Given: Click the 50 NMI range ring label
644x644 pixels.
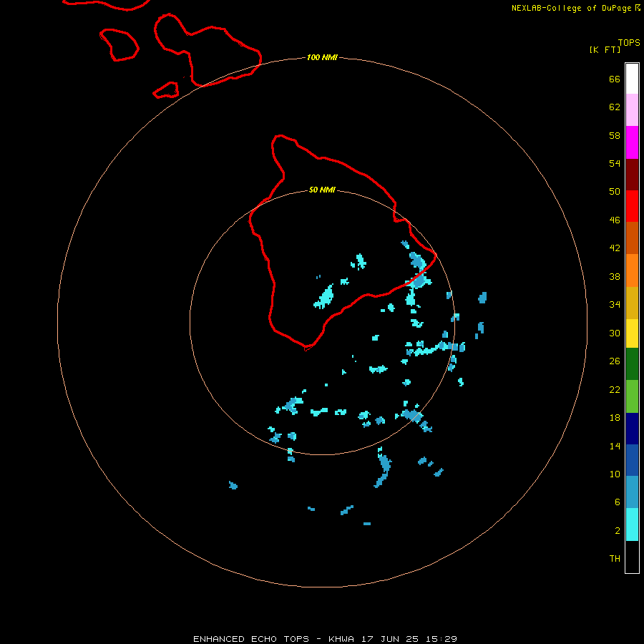Looking at the screenshot, I should click(322, 190).
